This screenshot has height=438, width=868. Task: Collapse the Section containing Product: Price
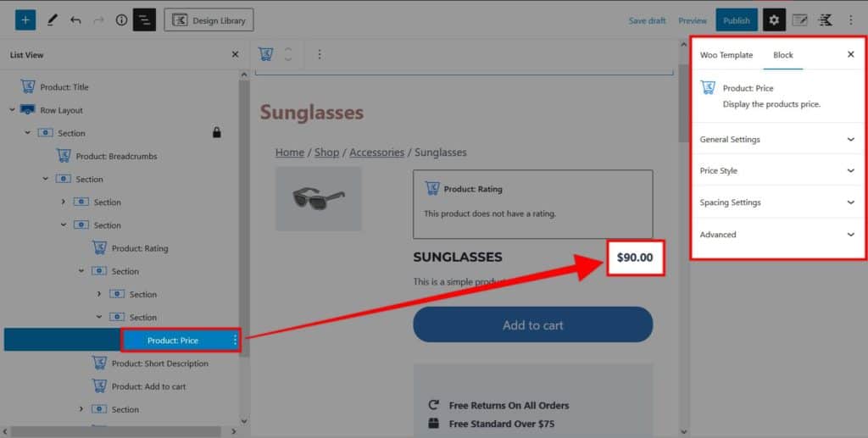99,317
